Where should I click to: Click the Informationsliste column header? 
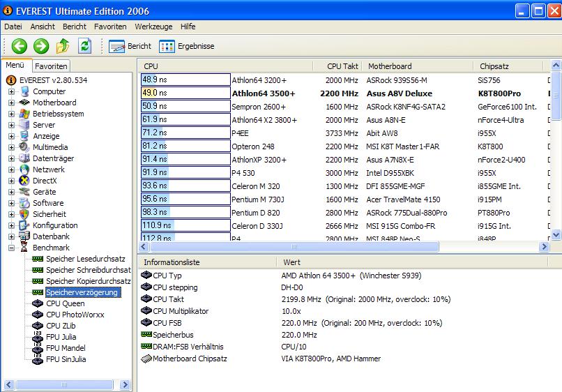pyautogui.click(x=207, y=262)
